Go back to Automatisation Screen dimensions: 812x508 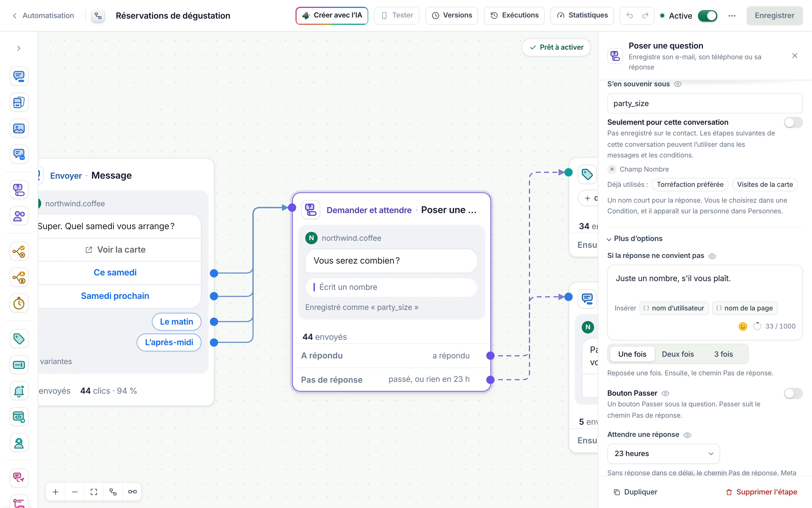pos(43,16)
